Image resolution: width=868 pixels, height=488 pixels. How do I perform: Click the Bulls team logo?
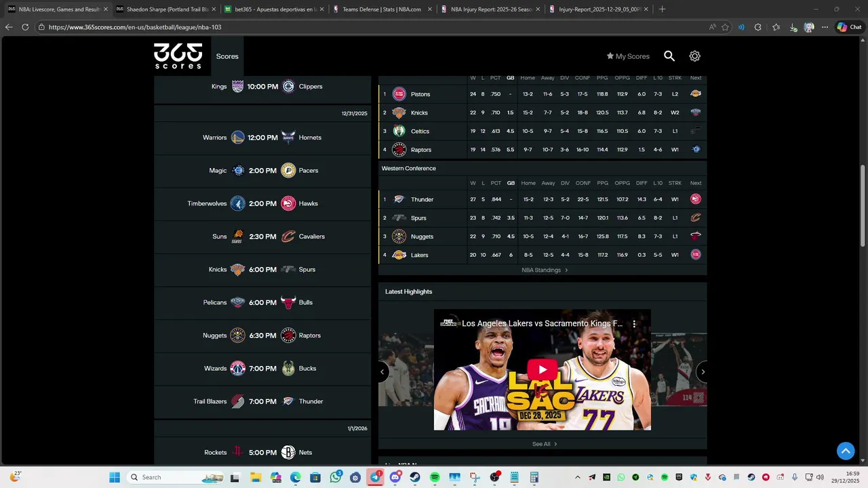point(288,302)
